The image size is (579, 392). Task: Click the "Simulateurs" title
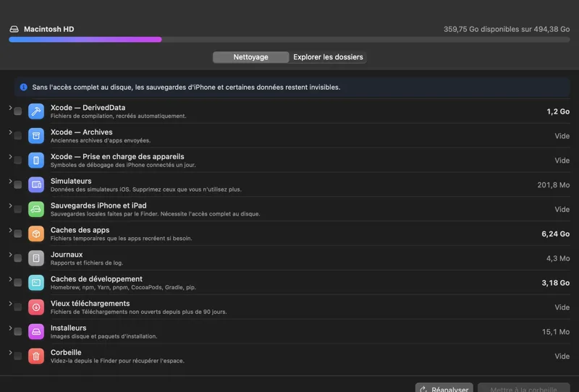point(71,182)
